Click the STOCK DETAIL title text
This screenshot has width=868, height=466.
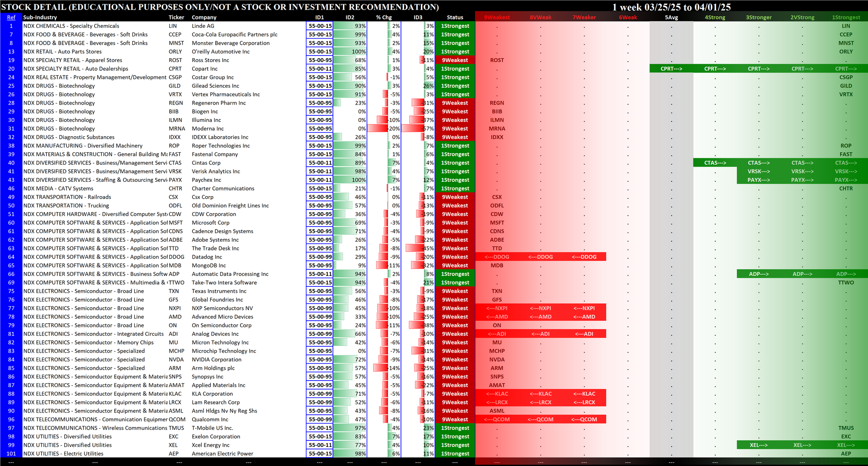point(220,7)
